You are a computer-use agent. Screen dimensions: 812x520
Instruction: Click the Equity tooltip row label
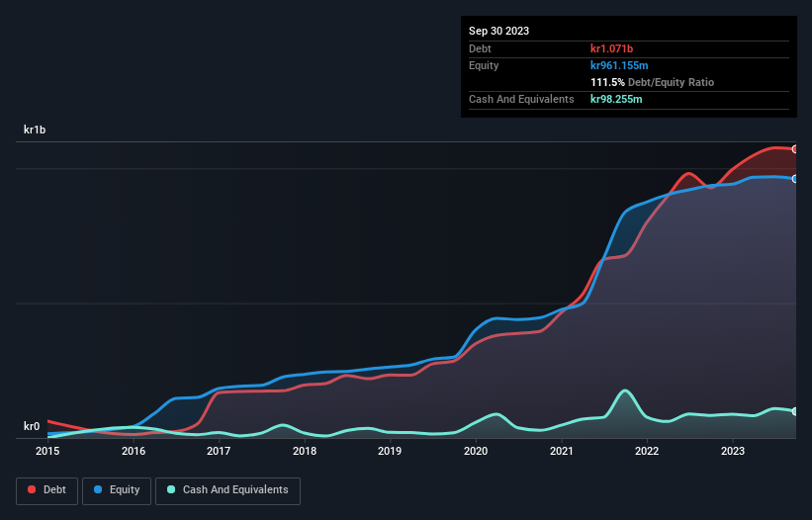coord(484,65)
